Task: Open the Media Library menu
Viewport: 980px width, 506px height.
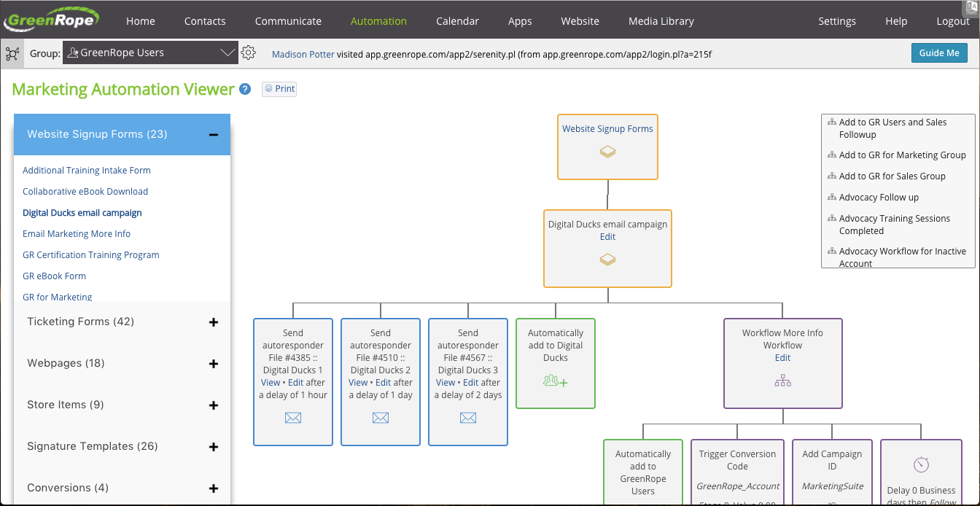Action: click(x=661, y=21)
